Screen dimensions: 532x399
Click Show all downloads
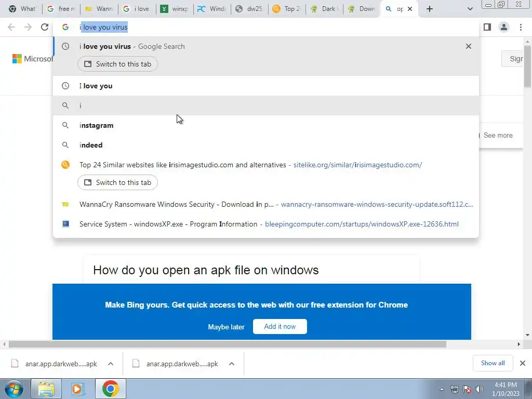493,363
